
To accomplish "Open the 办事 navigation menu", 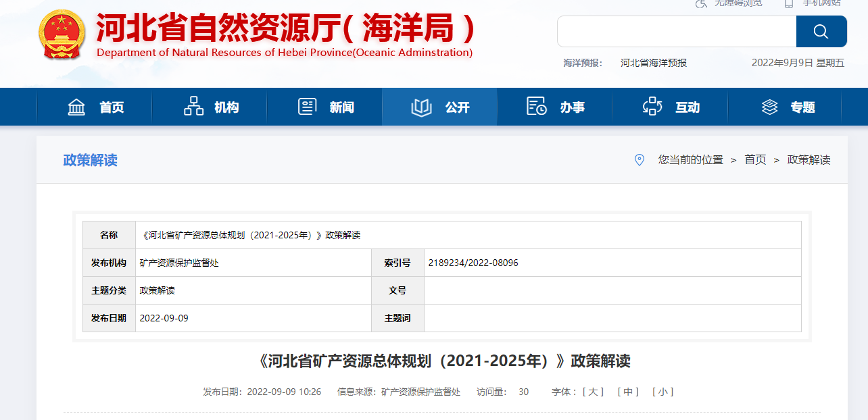I will (x=555, y=107).
